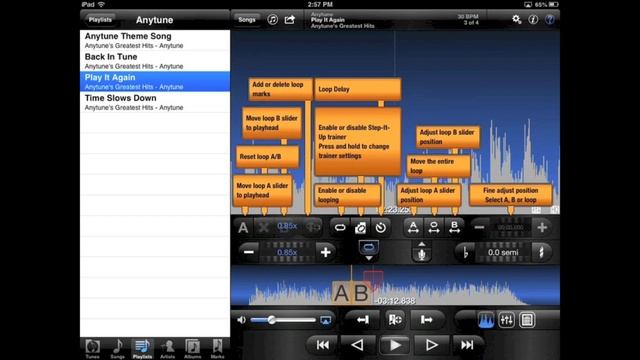Click loop marker B on the overview waveform
Viewport: 640px width, 360px height.
[361, 293]
